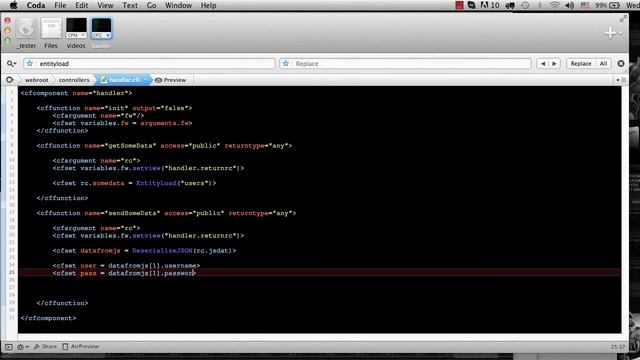Toggle fullscreen with the arrows icon
This screenshot has height=360, width=640.
(623, 19)
